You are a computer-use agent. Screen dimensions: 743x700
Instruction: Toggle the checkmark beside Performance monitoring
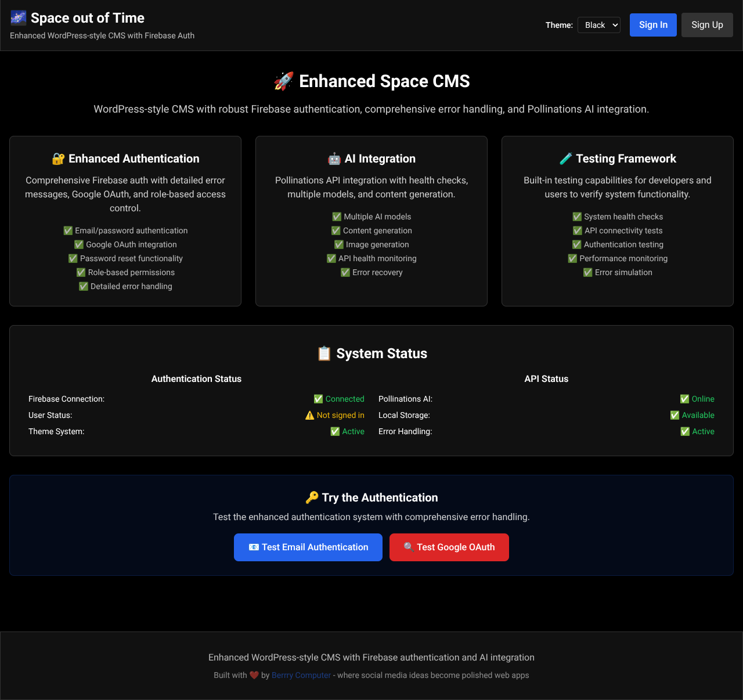click(x=572, y=258)
